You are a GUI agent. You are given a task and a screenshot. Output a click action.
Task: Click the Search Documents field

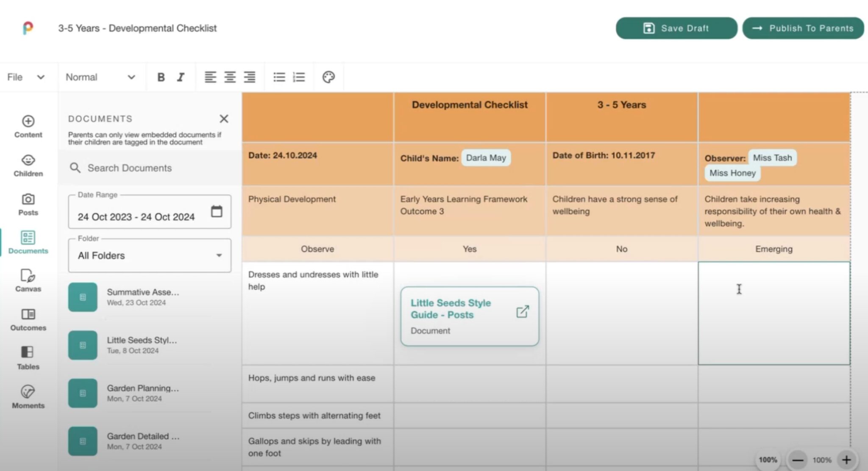click(x=140, y=168)
